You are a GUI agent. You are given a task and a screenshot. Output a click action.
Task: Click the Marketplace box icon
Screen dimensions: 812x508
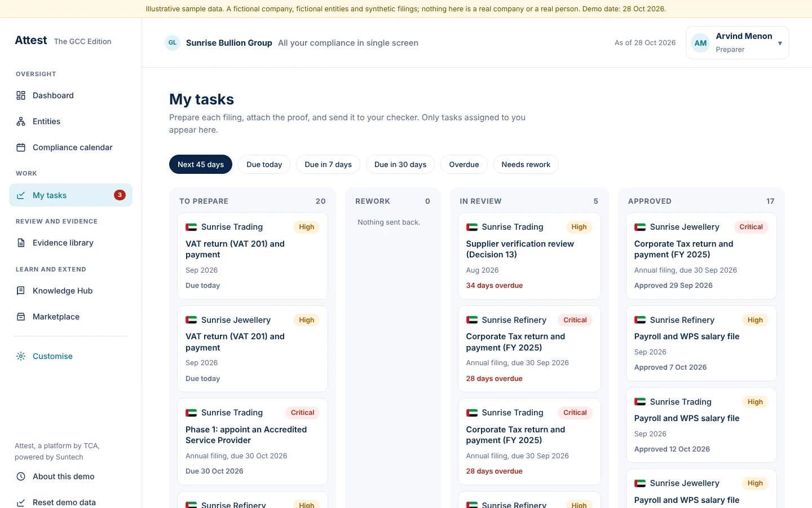pyautogui.click(x=21, y=317)
